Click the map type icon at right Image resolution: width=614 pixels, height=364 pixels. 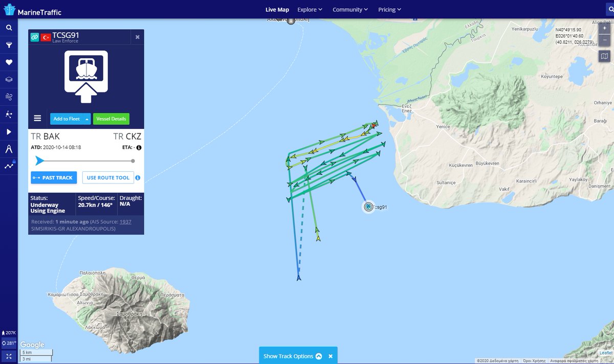[x=604, y=56]
